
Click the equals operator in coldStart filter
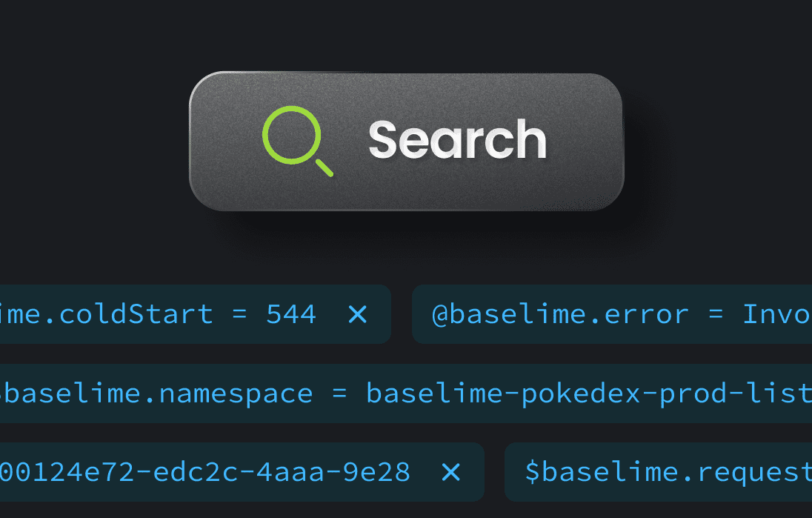(x=239, y=314)
